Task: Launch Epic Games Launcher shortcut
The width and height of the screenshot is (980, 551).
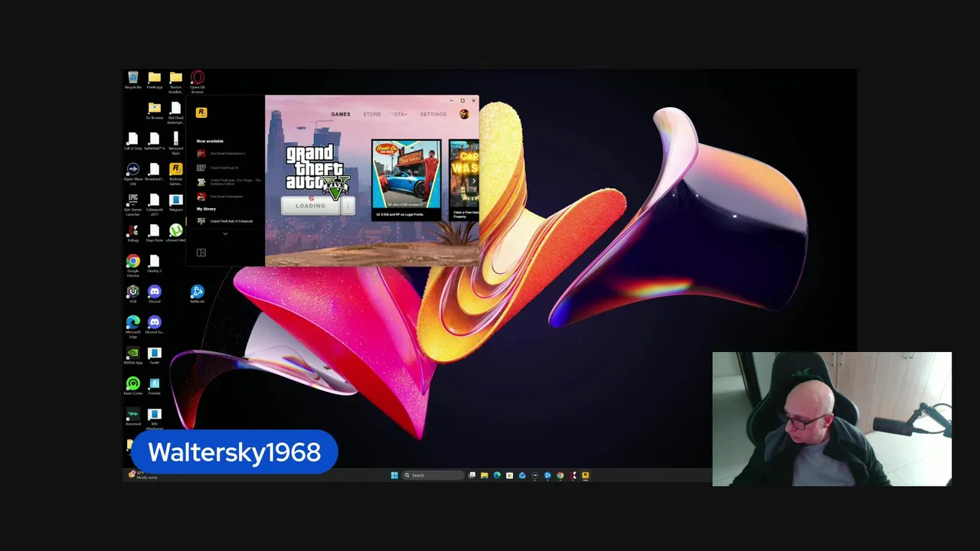Action: [133, 204]
